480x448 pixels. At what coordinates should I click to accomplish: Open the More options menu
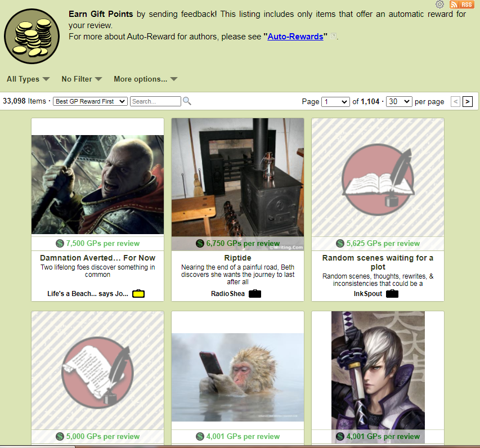coord(145,79)
